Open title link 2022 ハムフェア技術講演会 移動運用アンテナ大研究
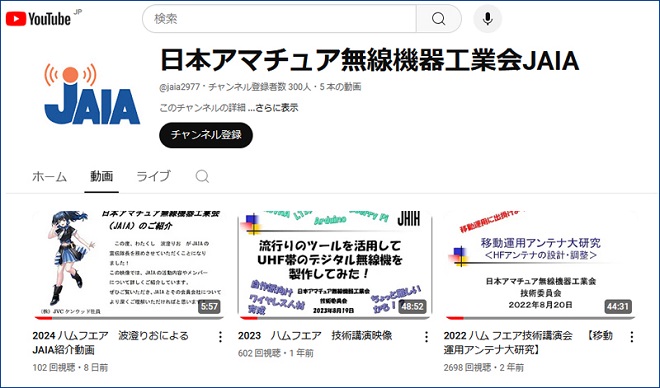This screenshot has height=388, width=660. pyautogui.click(x=528, y=343)
